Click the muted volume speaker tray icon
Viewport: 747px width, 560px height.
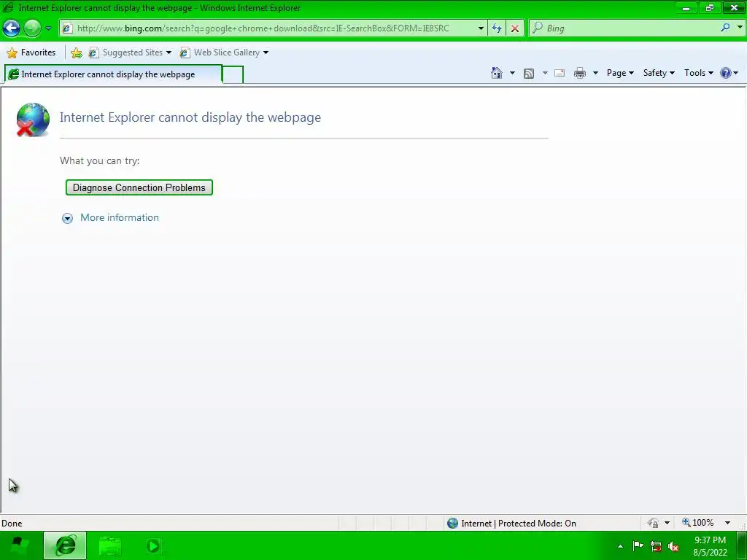click(673, 547)
